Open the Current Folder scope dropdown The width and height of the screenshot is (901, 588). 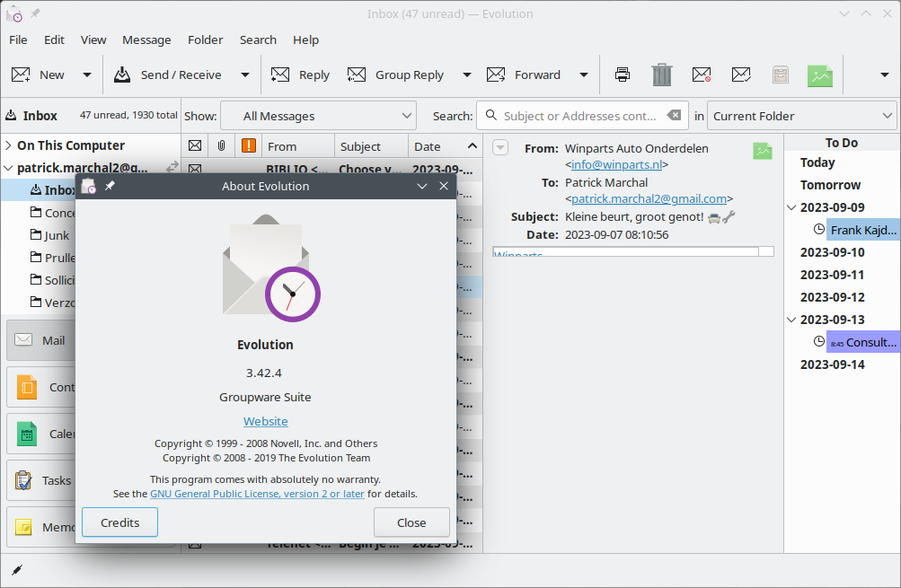801,116
